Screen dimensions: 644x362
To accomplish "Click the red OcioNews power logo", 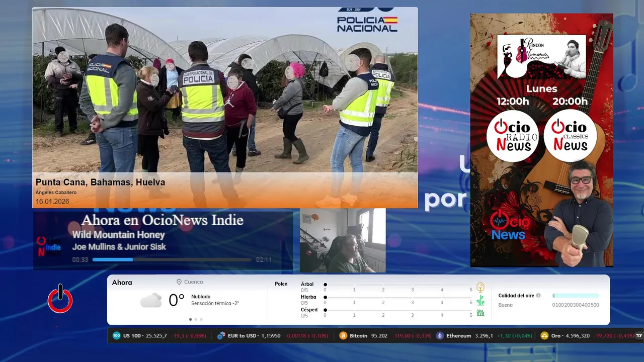I will pyautogui.click(x=60, y=299).
